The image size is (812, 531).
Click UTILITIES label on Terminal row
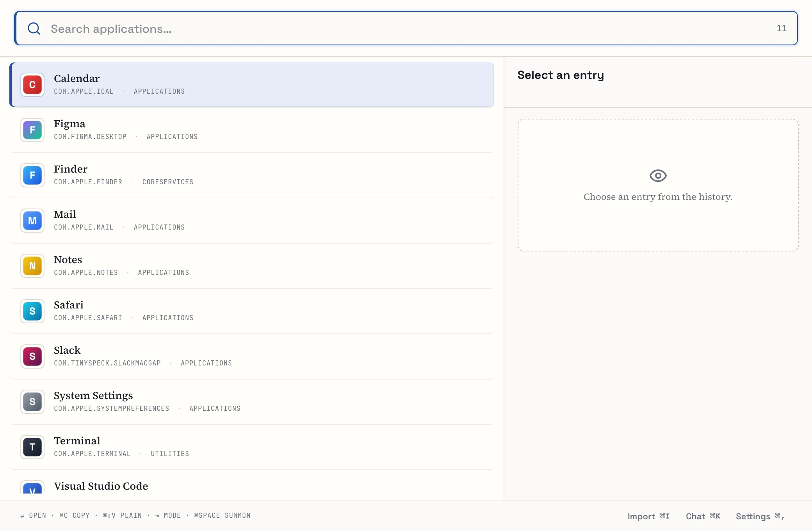(x=170, y=454)
